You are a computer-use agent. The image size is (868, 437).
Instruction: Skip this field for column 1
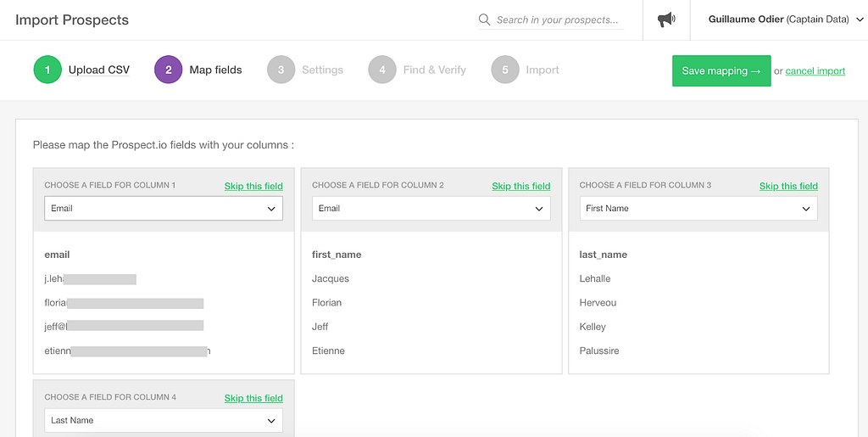pos(253,186)
